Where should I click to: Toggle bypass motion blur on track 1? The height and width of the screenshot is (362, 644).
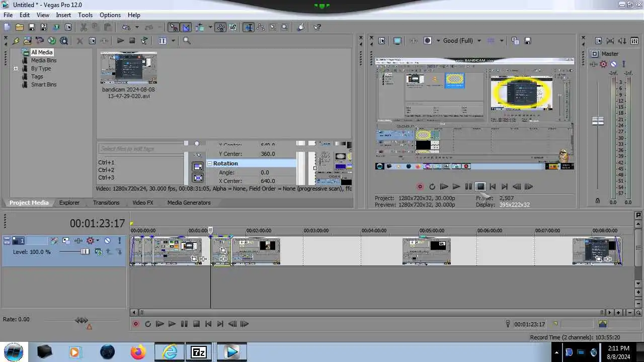(54, 240)
